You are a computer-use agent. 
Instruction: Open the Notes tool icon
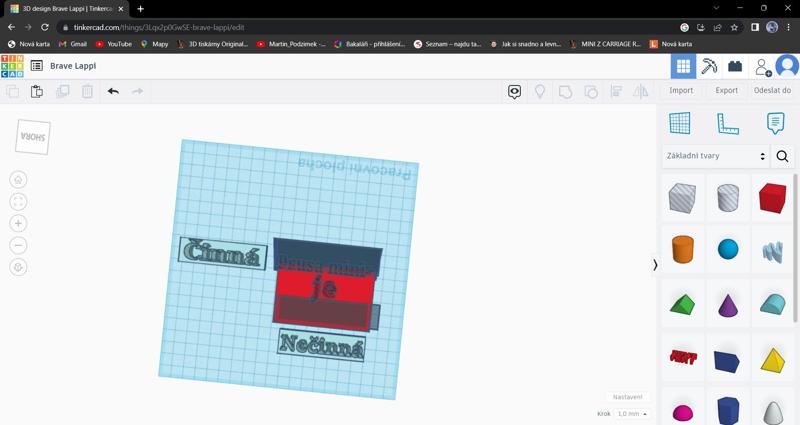click(775, 123)
